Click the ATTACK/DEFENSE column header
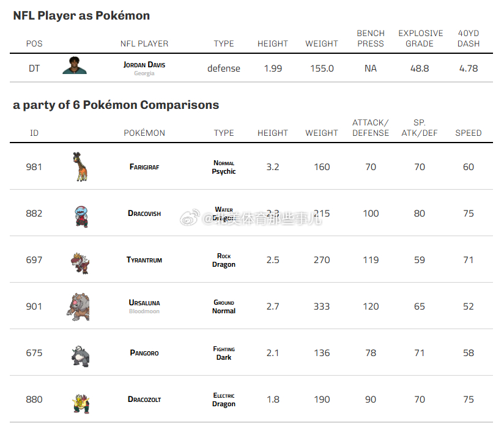The image size is (504, 435). point(371,128)
